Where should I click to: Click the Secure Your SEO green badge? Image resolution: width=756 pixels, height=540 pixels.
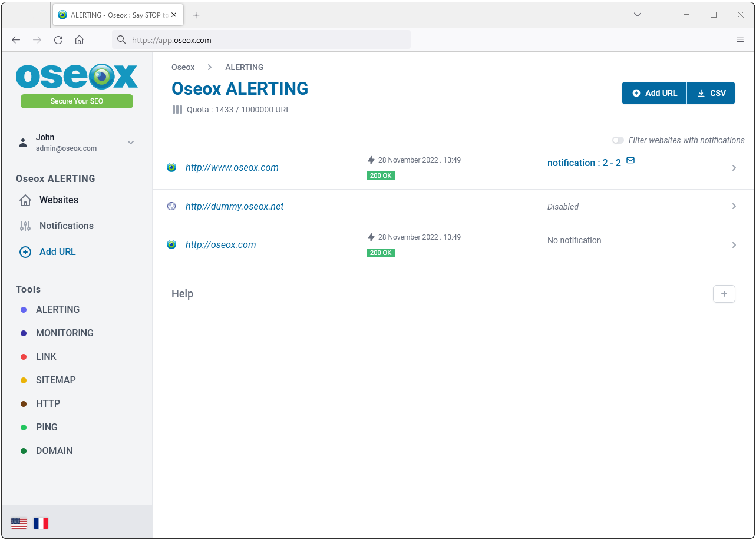pyautogui.click(x=77, y=101)
